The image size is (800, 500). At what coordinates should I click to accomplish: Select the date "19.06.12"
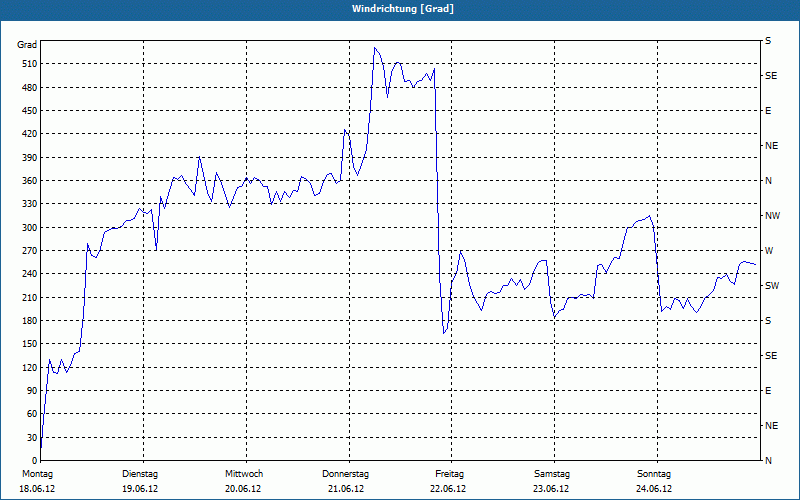[140, 489]
